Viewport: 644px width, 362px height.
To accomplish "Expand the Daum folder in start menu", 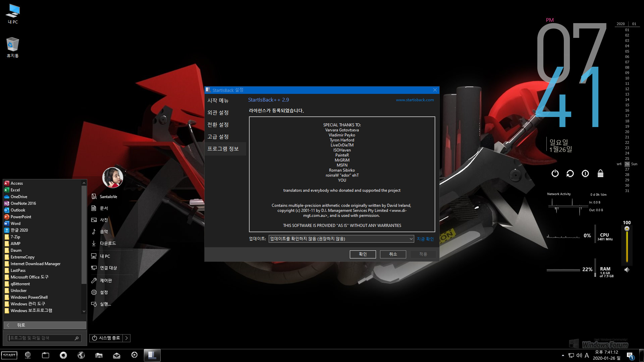I will (42, 250).
